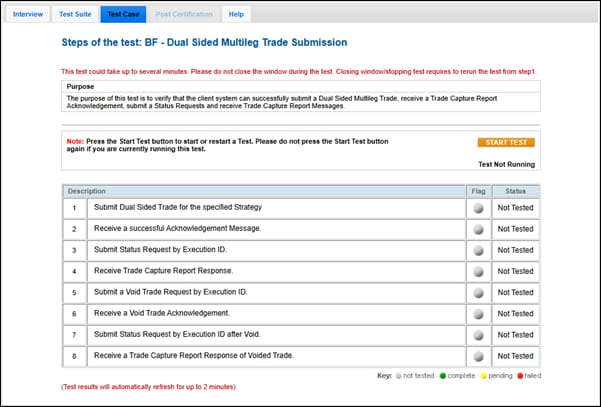Click the Status column header

pos(515,190)
